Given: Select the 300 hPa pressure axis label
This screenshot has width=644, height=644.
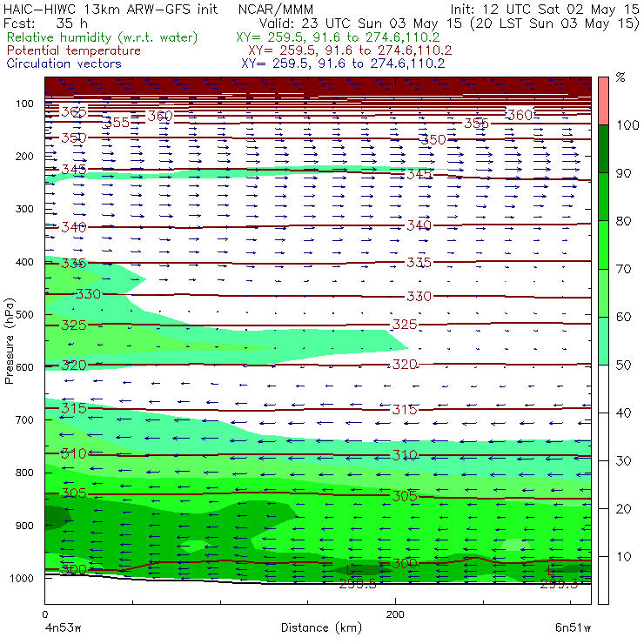Looking at the screenshot, I should tap(24, 209).
